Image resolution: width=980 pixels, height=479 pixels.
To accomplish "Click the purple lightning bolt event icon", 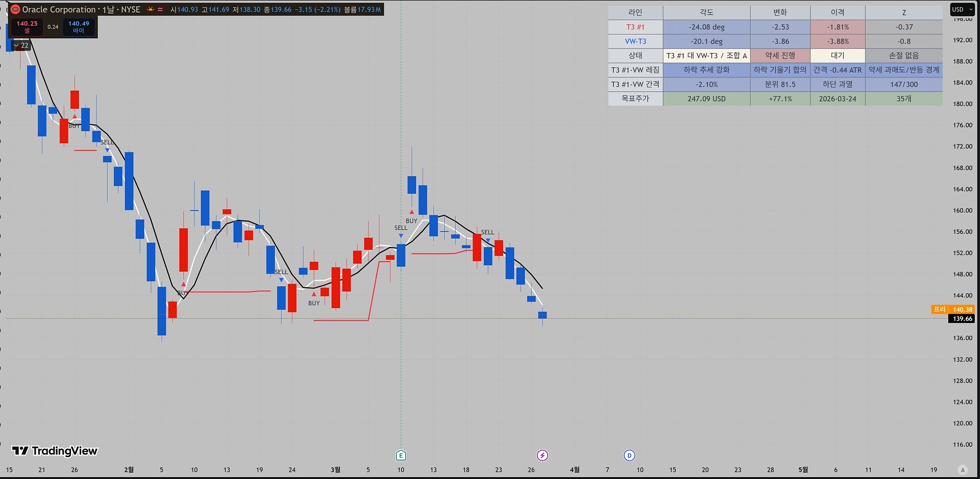I will click(x=542, y=455).
